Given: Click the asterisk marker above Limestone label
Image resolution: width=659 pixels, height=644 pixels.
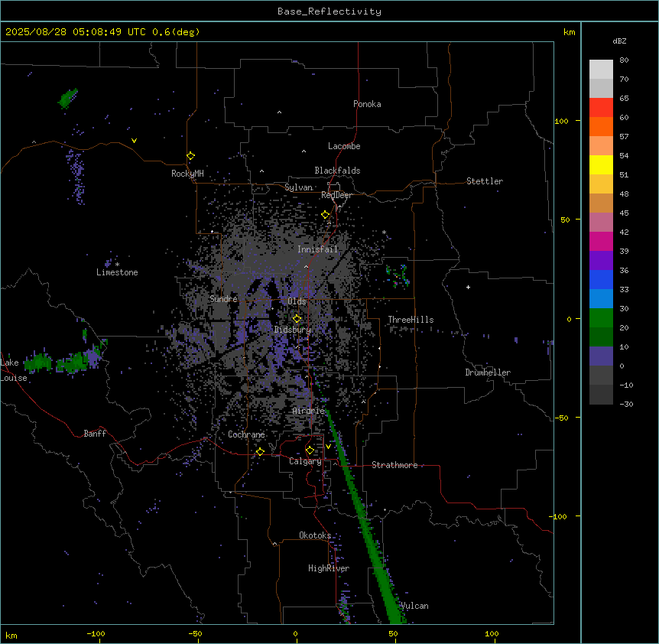Looking at the screenshot, I should (117, 265).
